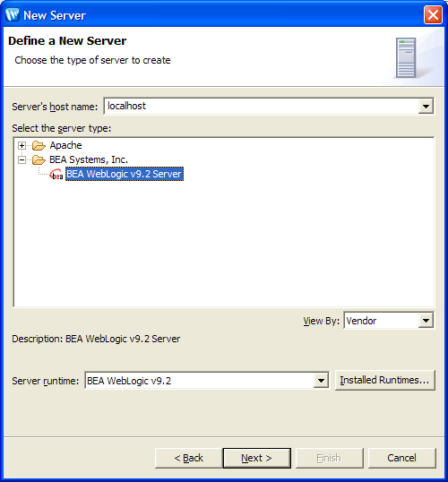Click the Select the server type label
The width and height of the screenshot is (448, 482).
(x=62, y=128)
